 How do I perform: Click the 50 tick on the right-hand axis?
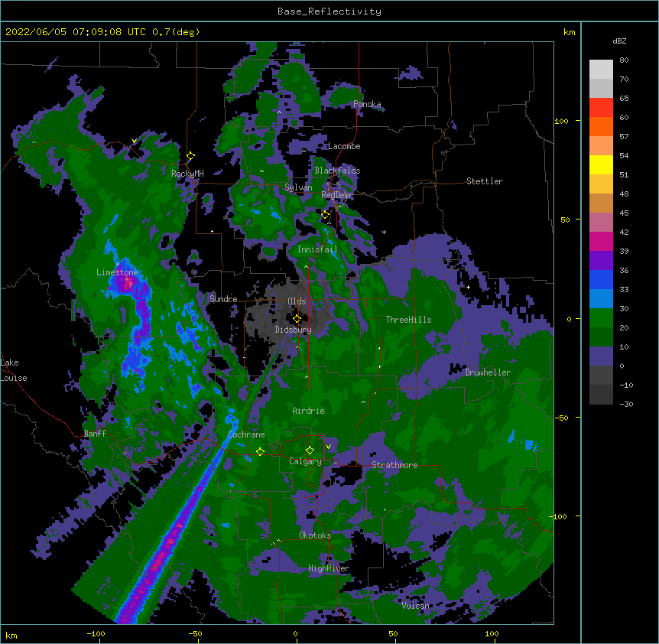[x=565, y=220]
